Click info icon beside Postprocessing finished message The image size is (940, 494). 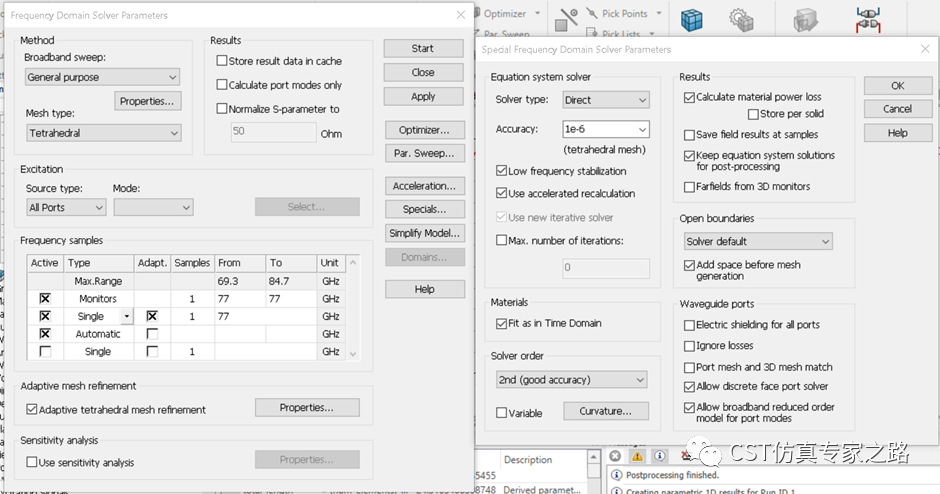616,475
